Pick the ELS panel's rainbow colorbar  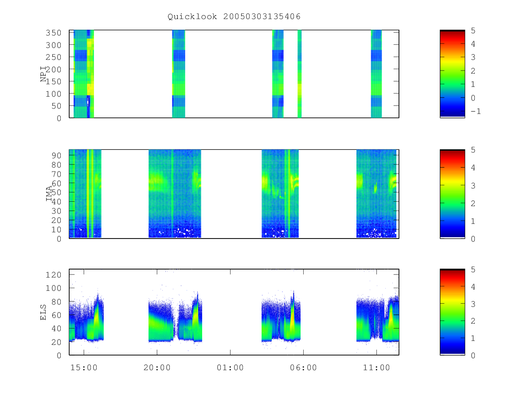tap(452, 312)
